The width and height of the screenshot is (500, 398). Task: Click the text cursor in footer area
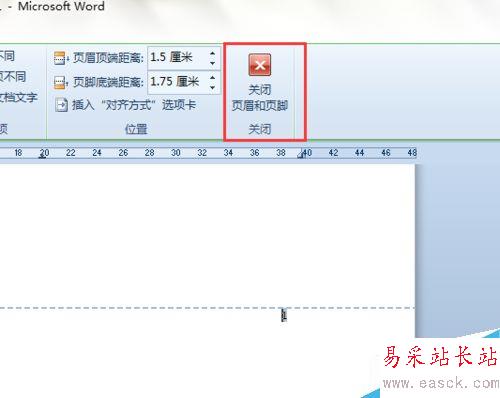[284, 315]
